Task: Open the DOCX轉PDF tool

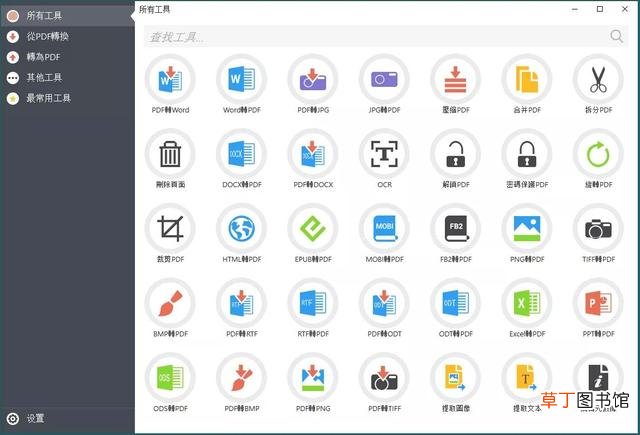Action: tap(242, 154)
